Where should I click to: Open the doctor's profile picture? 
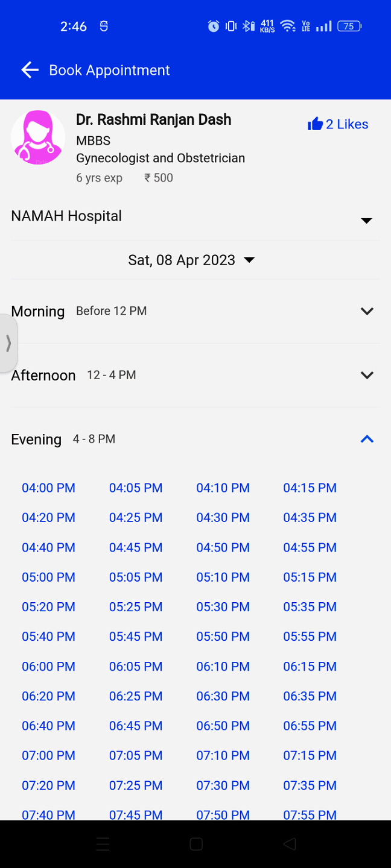coord(38,137)
